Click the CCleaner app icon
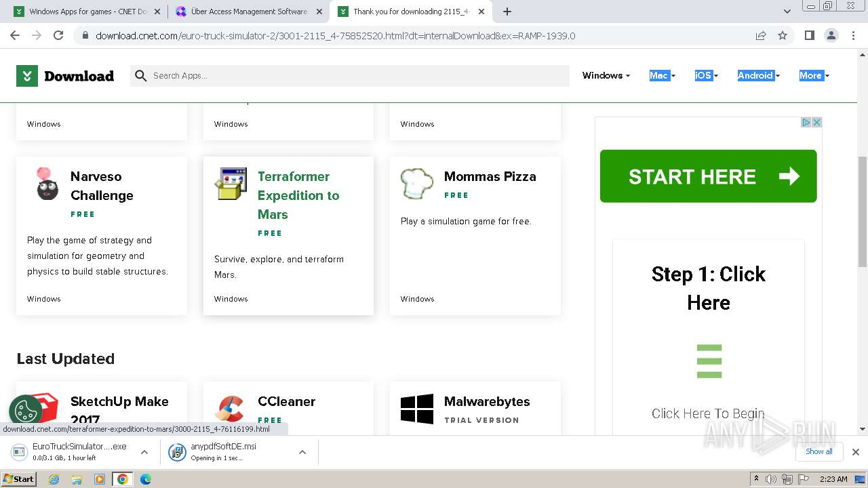The height and width of the screenshot is (488, 868). pyautogui.click(x=231, y=408)
